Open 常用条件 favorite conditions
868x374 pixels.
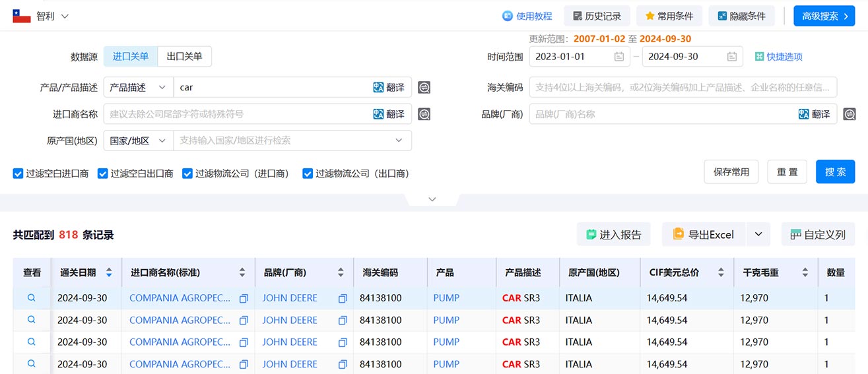669,16
